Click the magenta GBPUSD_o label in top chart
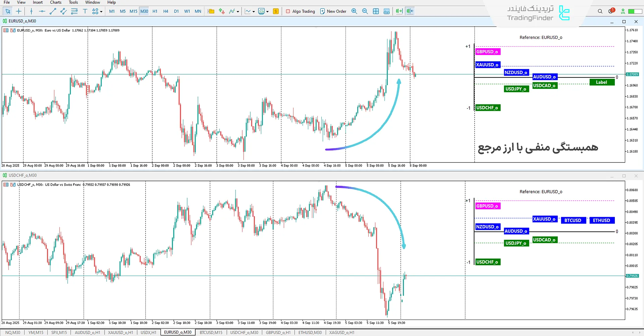Viewport: 644px width, 336px height. [487, 52]
